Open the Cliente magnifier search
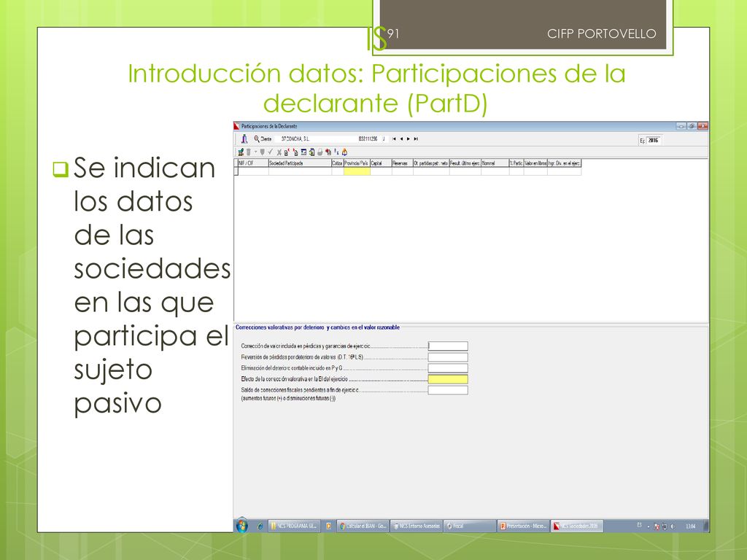747x560 pixels. click(x=257, y=139)
